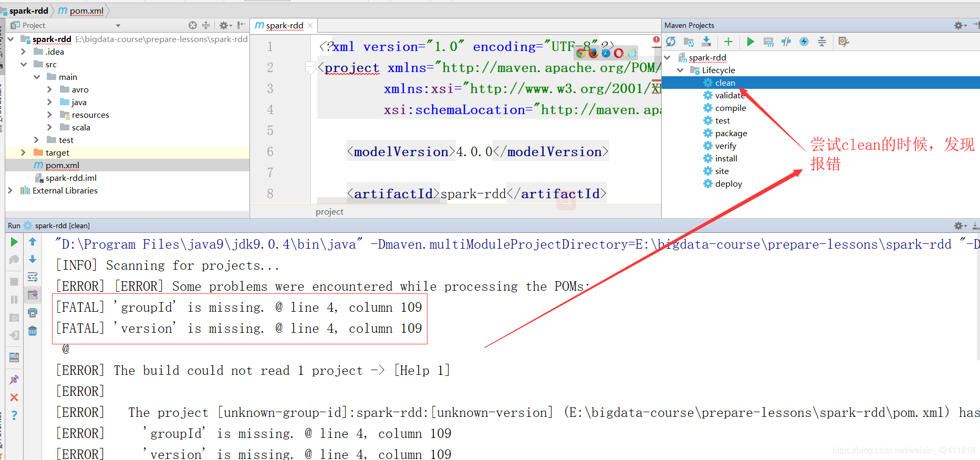
Task: Run the selected Maven build
Action: point(750,42)
